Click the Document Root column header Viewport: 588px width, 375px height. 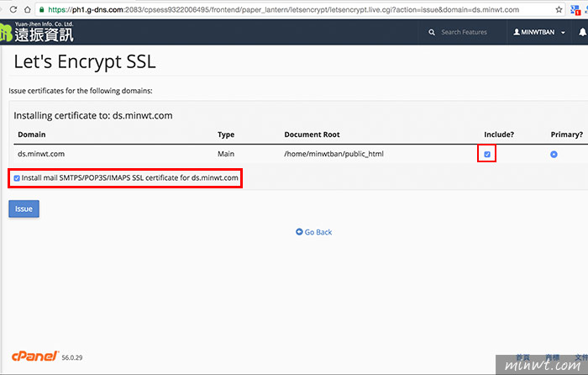pos(312,135)
